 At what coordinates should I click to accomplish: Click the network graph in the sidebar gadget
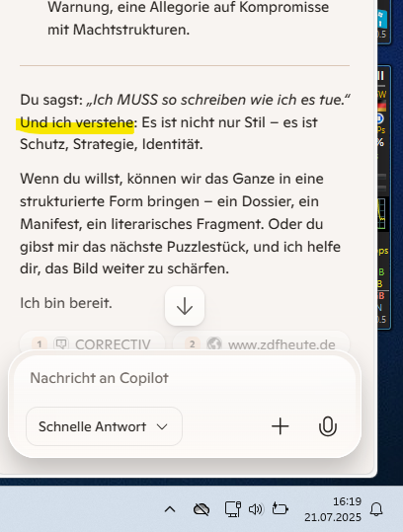pos(382,214)
